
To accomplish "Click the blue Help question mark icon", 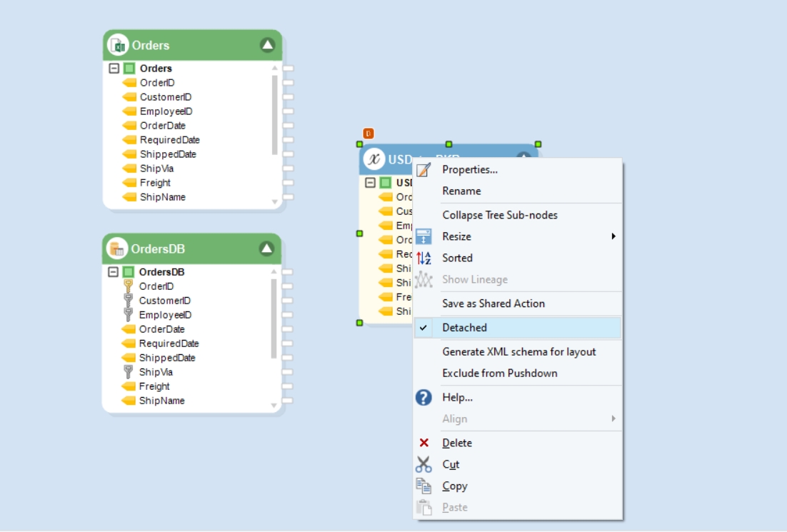I will coord(423,398).
